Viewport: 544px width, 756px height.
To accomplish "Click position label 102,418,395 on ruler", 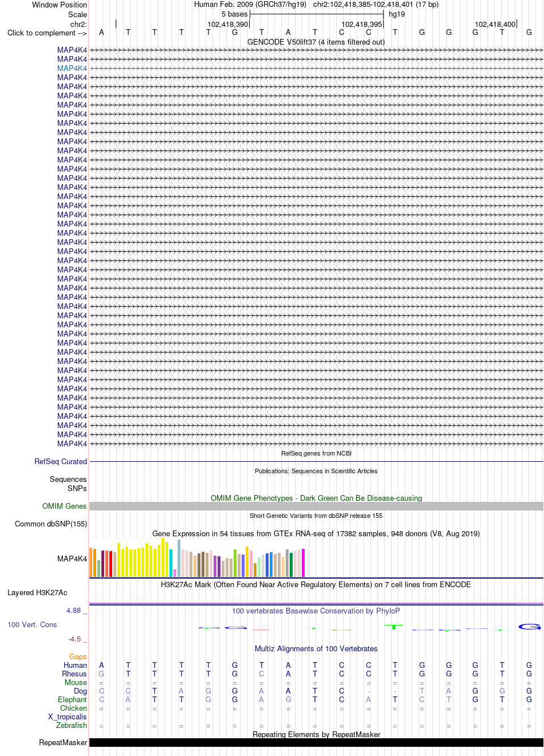I will point(361,25).
